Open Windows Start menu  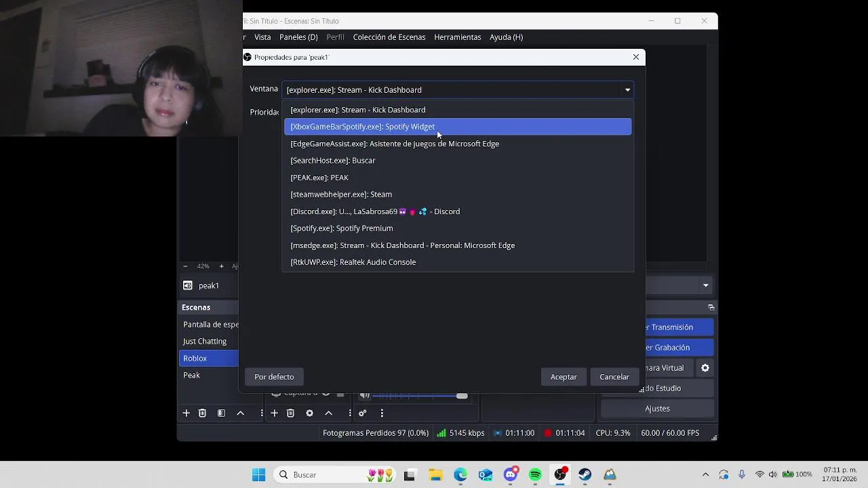pyautogui.click(x=258, y=474)
